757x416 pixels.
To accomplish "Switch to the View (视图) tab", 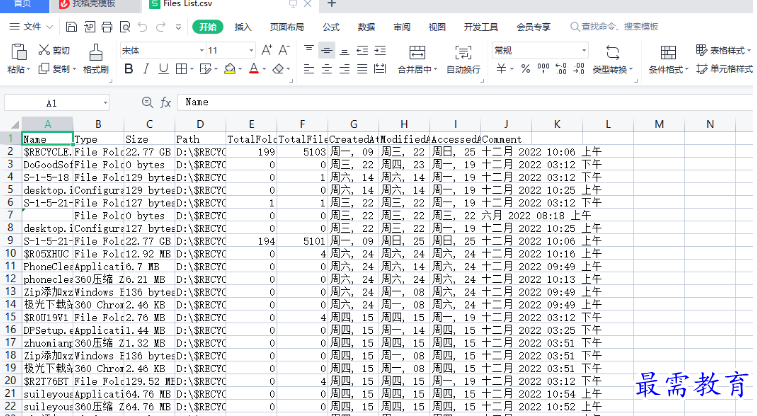I will click(437, 27).
